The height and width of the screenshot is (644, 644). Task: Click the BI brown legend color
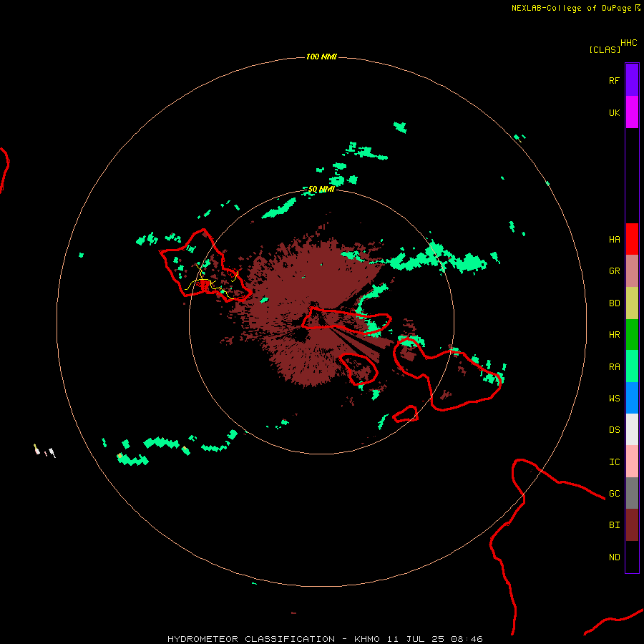click(632, 525)
